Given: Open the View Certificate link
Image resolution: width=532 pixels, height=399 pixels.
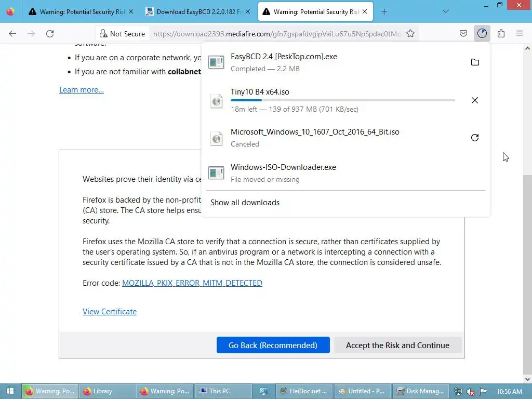Looking at the screenshot, I should (110, 312).
